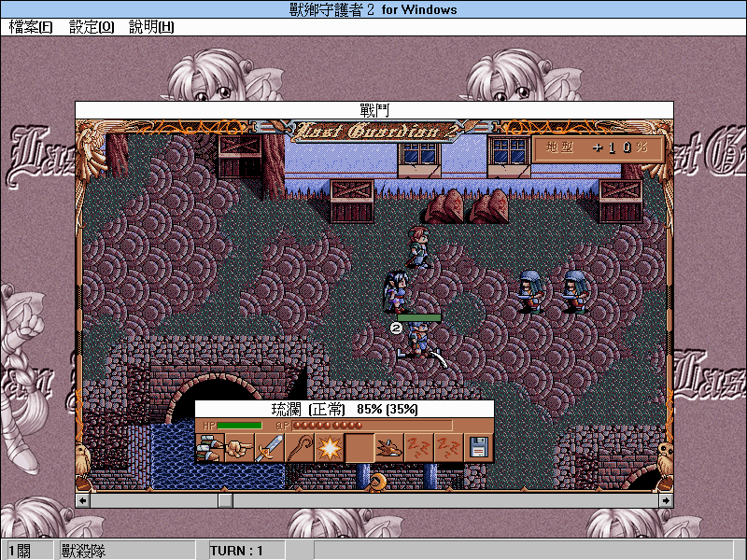The width and height of the screenshot is (747, 560).
Task: Choose the pointing hand command icon
Action: coord(239,448)
